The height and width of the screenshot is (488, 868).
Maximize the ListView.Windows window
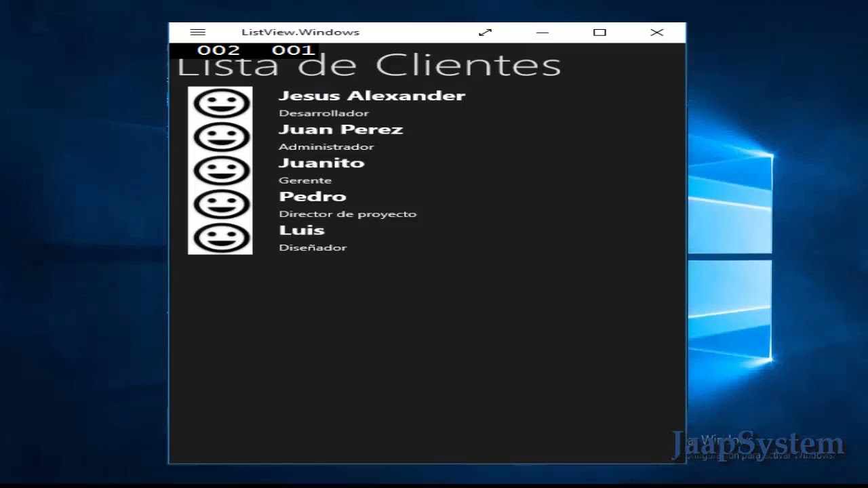click(x=599, y=32)
